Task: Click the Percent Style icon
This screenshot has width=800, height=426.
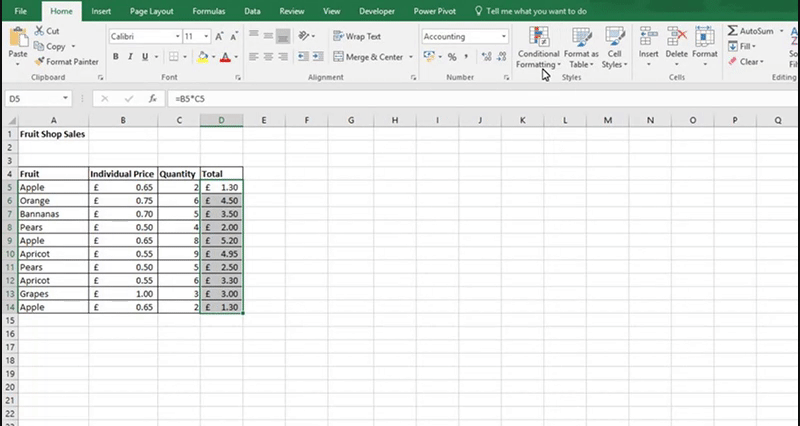Action: coord(452,57)
